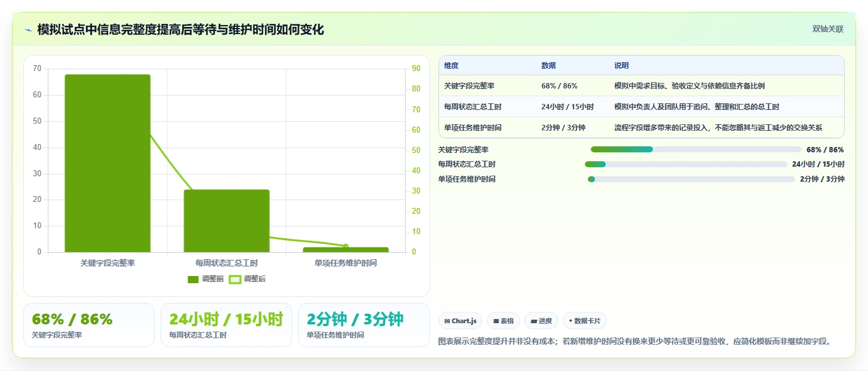
Task: Click the Chart.js tag chip
Action: (x=460, y=321)
